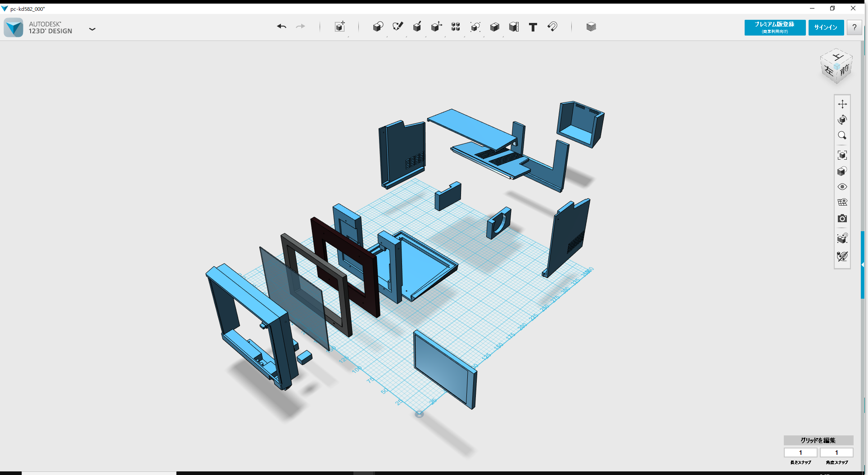Select the Transform tool on the toolbar
Screen dimensions: 868x475
340,27
